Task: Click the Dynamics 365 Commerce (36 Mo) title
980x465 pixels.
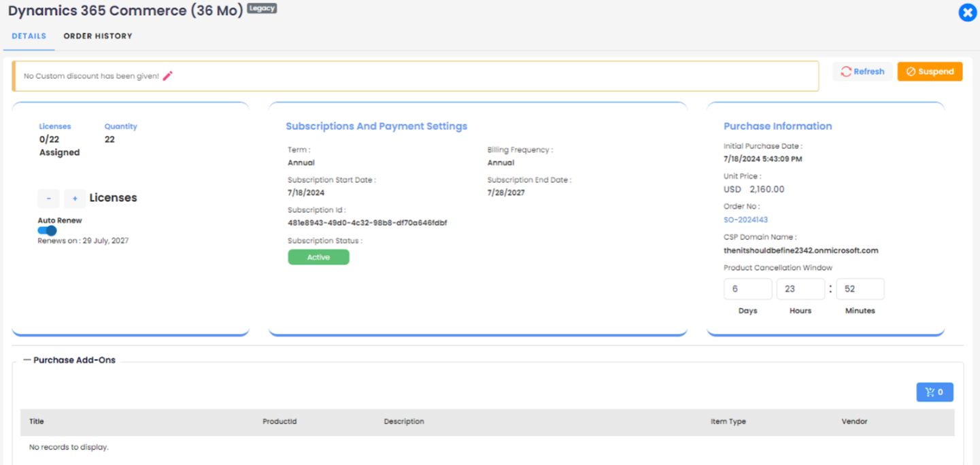Action: pyautogui.click(x=126, y=11)
